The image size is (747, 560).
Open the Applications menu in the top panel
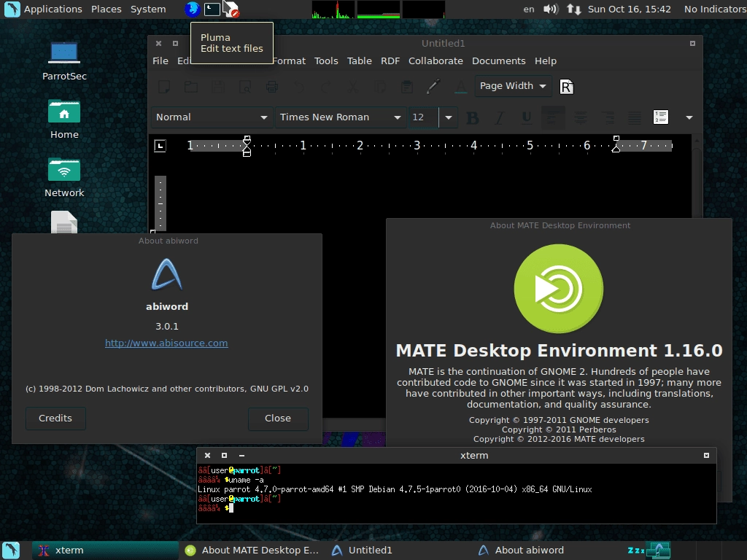pyautogui.click(x=53, y=9)
